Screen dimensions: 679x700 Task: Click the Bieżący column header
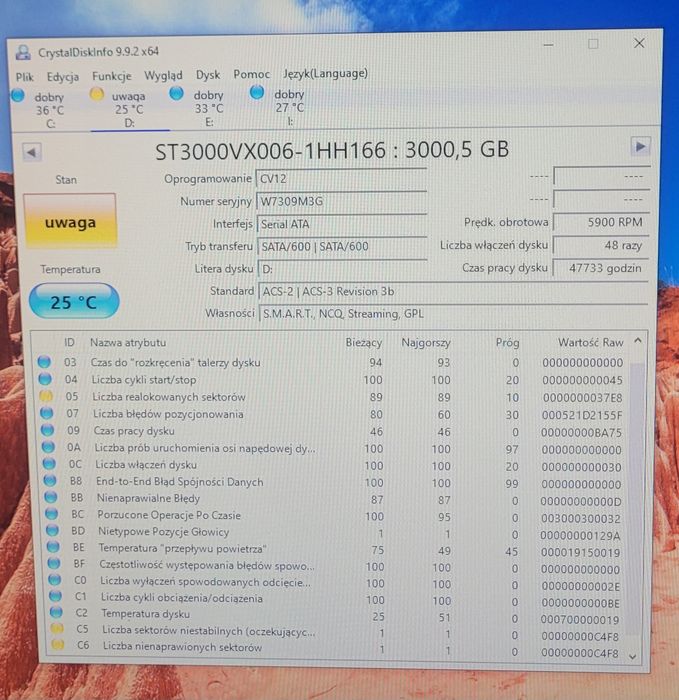point(364,342)
